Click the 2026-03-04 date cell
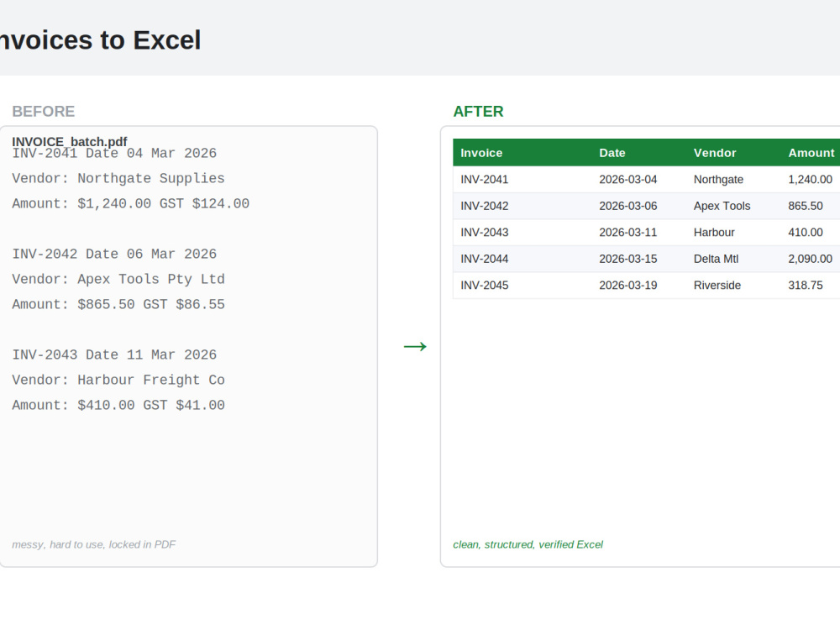The width and height of the screenshot is (840, 630). tap(639, 180)
